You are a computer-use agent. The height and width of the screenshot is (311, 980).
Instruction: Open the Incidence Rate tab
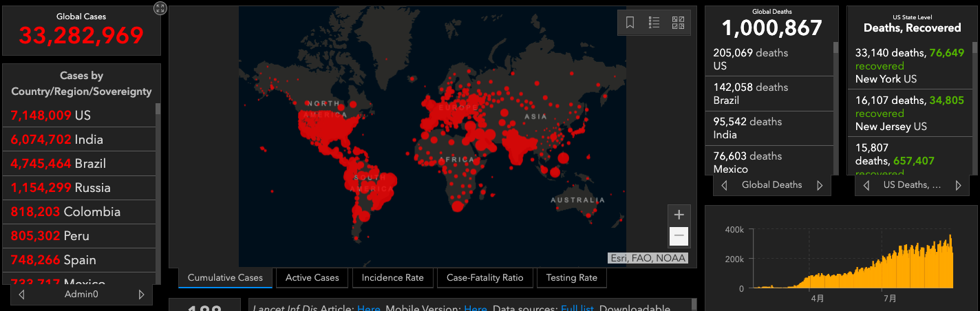(393, 278)
